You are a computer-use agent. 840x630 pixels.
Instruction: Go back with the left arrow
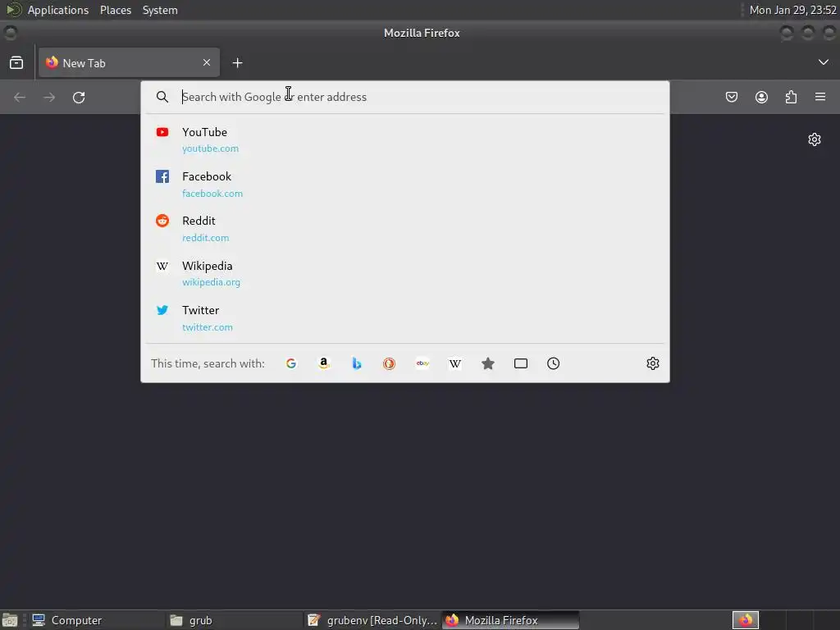(x=20, y=97)
